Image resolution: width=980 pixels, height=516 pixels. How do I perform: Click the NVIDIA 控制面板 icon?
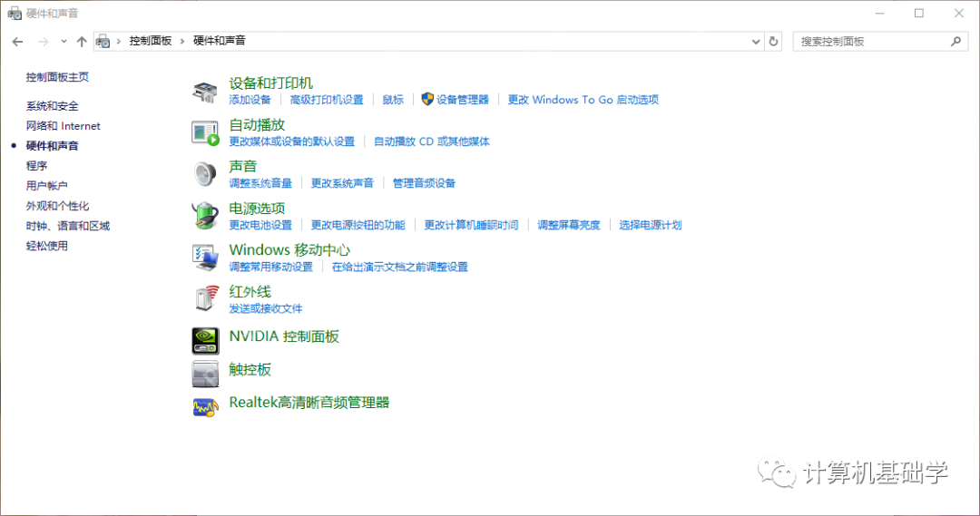pyautogui.click(x=206, y=340)
